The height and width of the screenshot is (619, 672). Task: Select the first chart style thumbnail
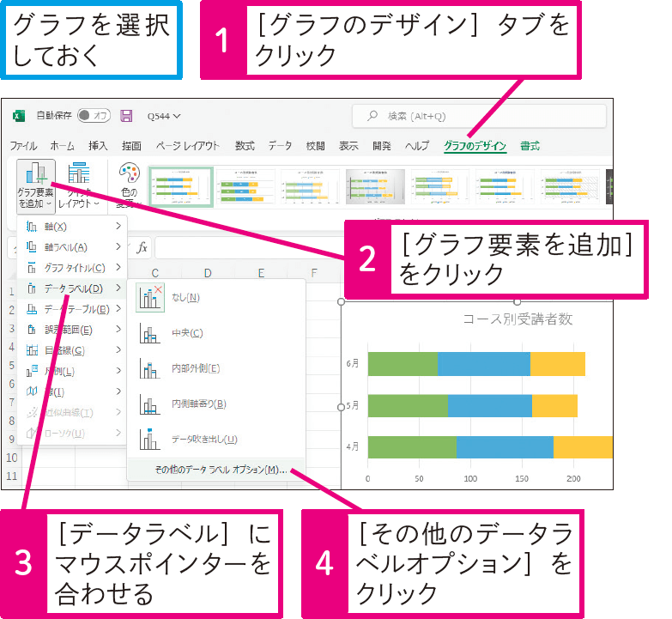[x=180, y=186]
